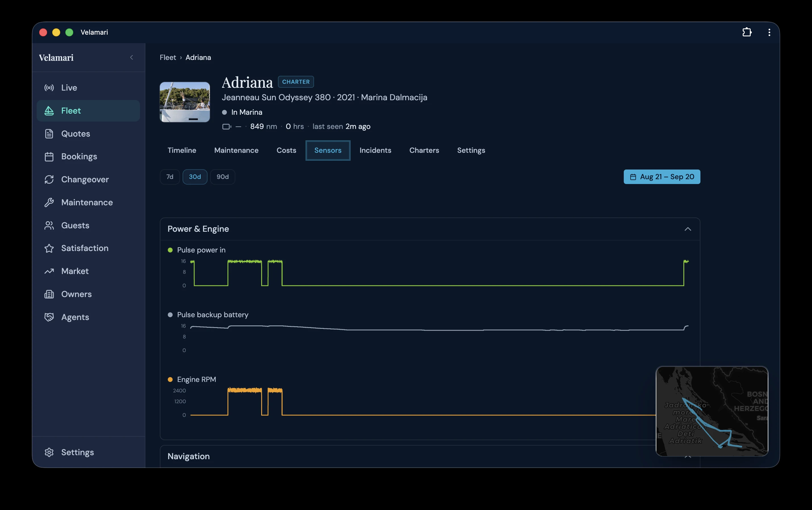Open the Adriana boat photo thumbnail
The image size is (812, 510).
[x=185, y=102]
